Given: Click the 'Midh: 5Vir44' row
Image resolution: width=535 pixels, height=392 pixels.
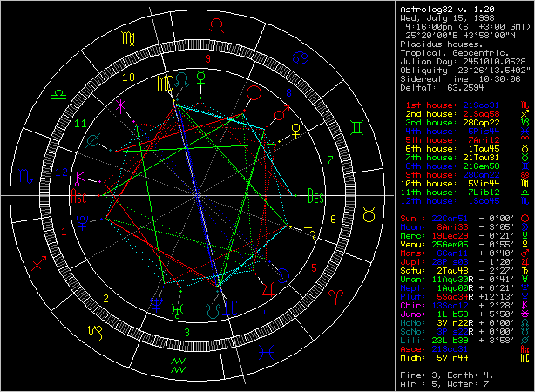Looking at the screenshot, I should coord(434,358).
